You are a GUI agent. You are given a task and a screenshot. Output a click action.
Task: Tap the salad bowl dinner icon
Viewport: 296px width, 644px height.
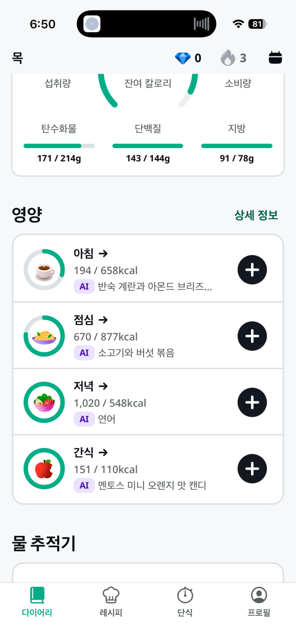pyautogui.click(x=44, y=402)
